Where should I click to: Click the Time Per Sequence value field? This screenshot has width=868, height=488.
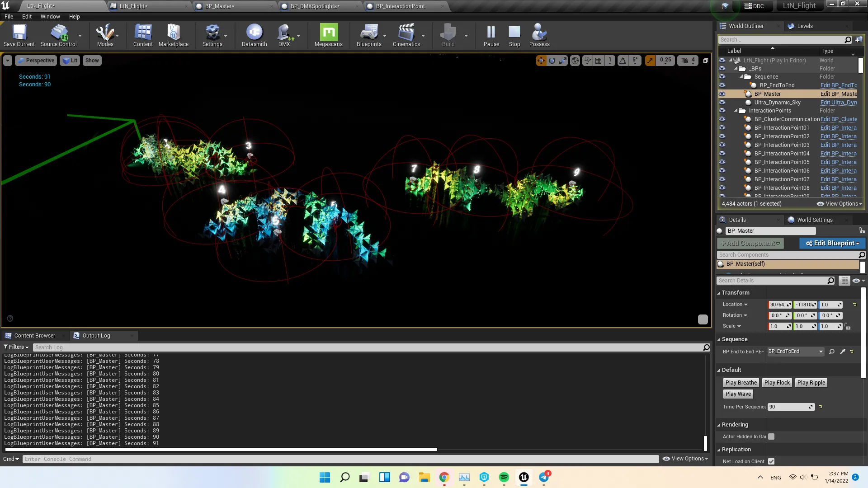[x=791, y=407]
